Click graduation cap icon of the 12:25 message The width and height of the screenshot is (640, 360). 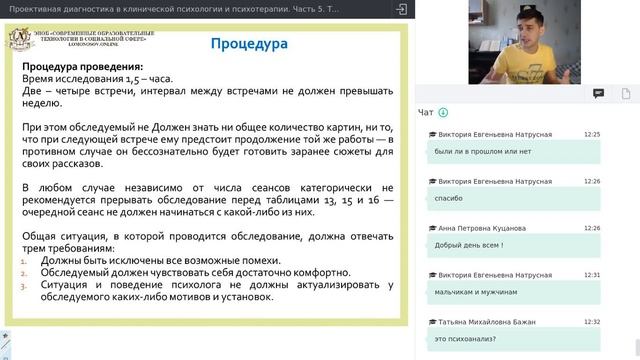[433, 134]
